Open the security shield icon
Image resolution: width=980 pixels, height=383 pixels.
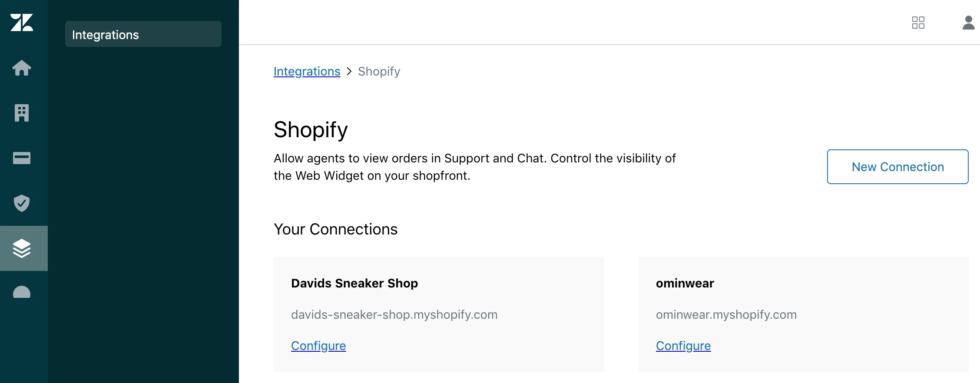(22, 203)
